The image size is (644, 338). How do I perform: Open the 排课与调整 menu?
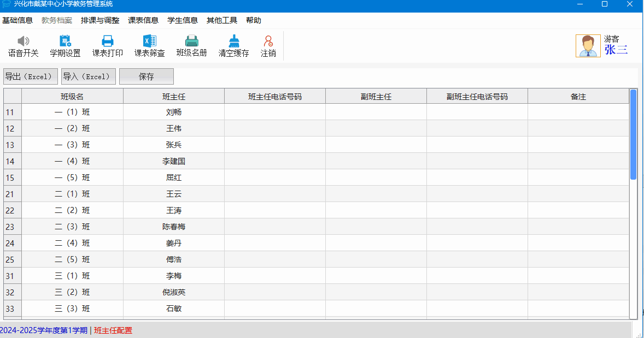click(100, 21)
